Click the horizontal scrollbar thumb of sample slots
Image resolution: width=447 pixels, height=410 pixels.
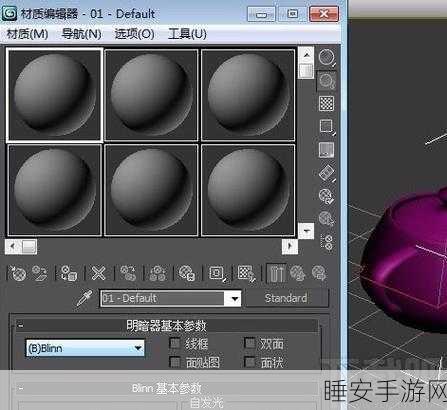coord(29,247)
